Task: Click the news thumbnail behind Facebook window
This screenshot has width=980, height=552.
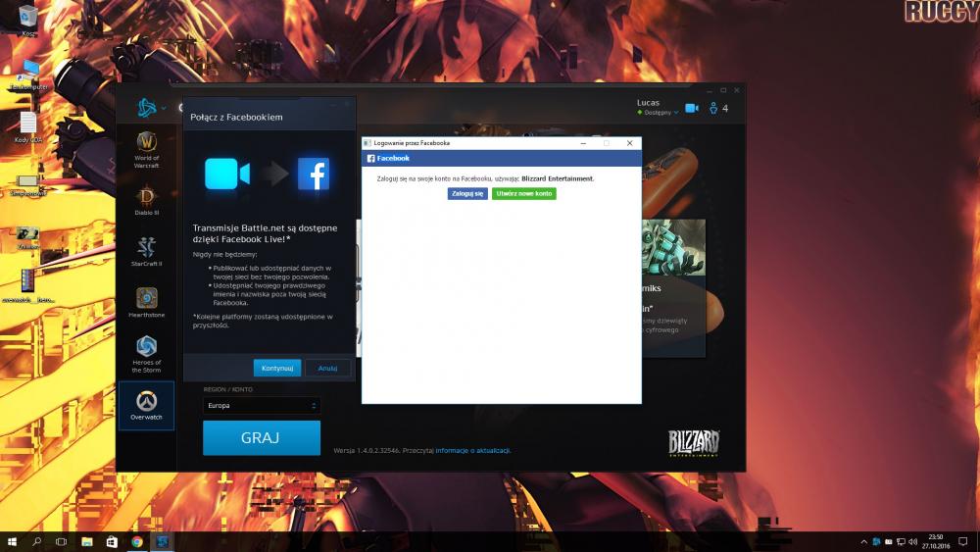Action: click(x=674, y=247)
